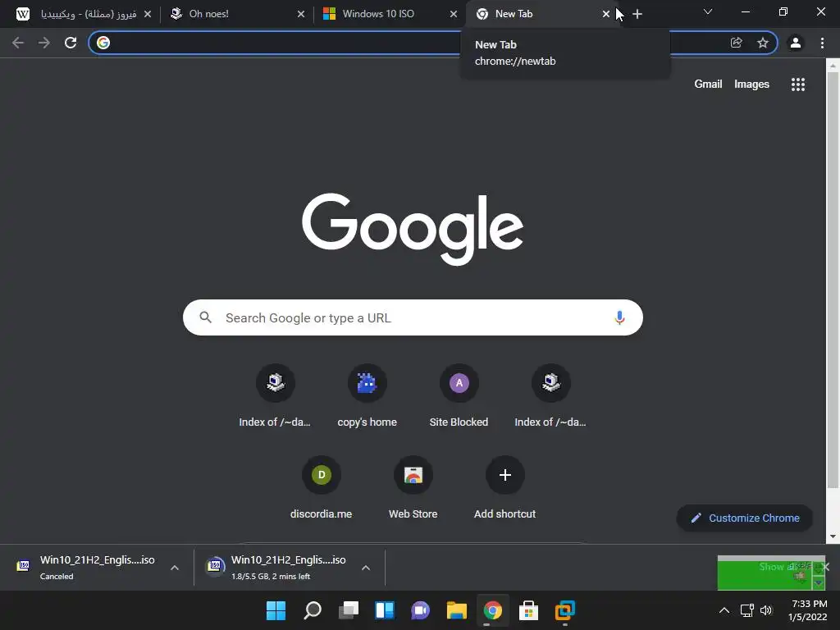Expand options for the canceled Win10 ISO download
This screenshot has width=840, height=630.
175,568
